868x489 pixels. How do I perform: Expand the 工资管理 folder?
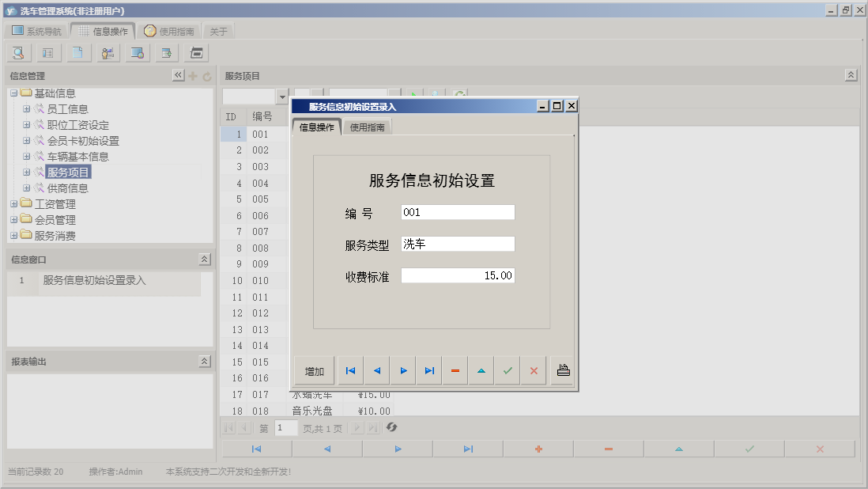tap(14, 204)
